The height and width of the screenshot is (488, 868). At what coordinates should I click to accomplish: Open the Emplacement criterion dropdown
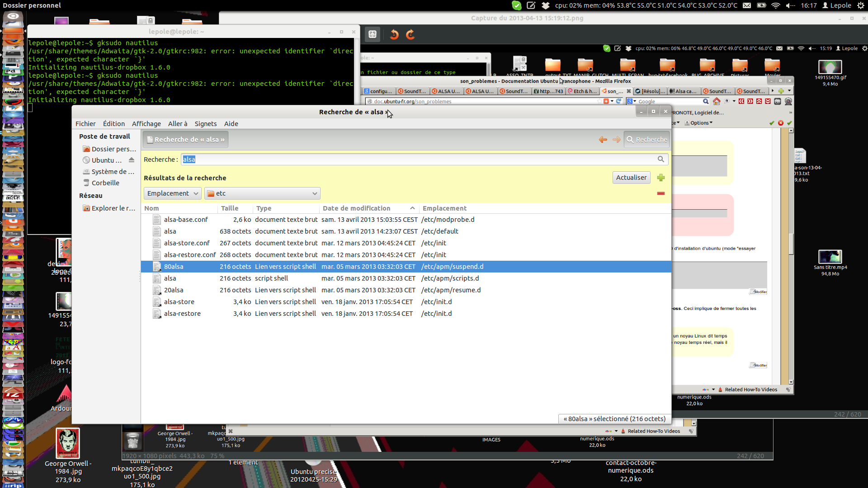pos(173,193)
